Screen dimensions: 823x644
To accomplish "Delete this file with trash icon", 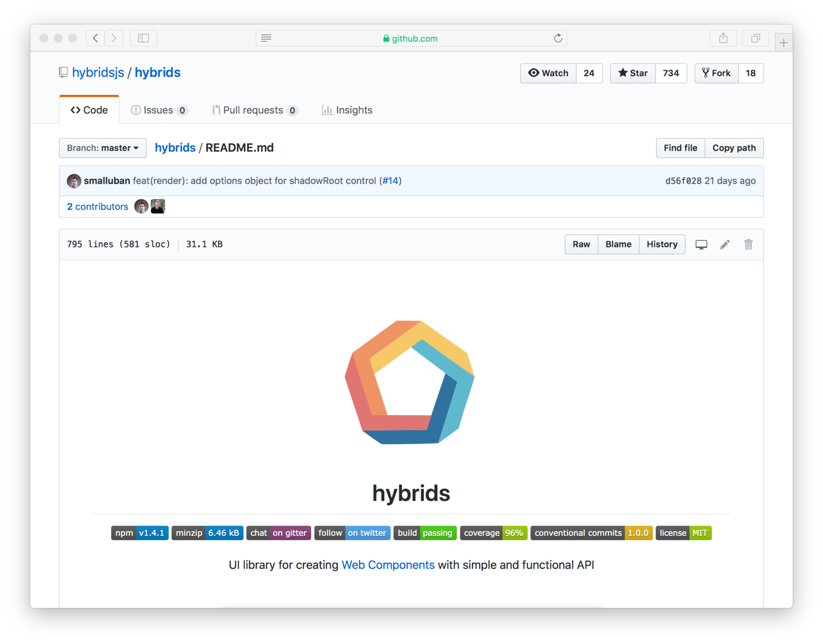I will click(748, 245).
